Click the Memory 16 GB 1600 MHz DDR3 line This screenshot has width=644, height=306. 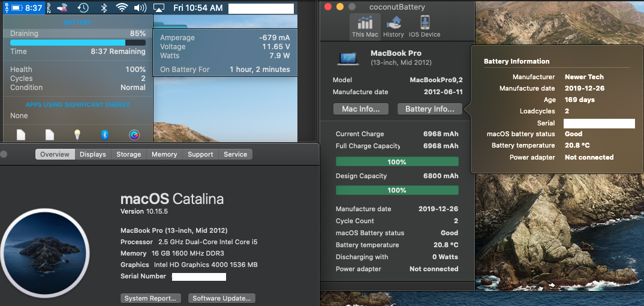(x=172, y=253)
